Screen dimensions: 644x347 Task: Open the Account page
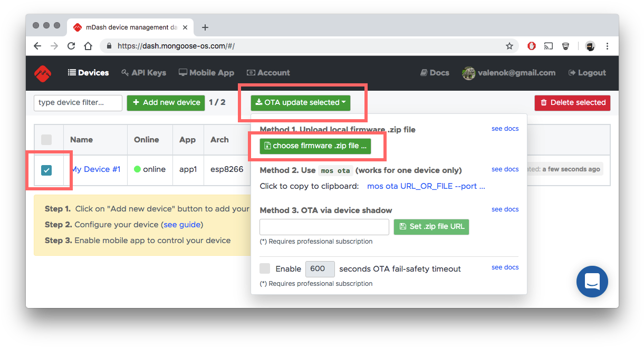pyautogui.click(x=268, y=73)
